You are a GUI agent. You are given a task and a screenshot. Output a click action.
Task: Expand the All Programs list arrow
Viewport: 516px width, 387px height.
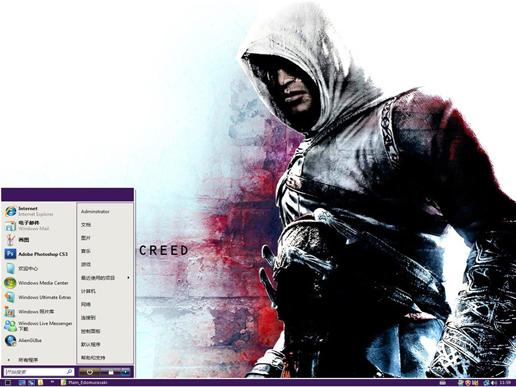9,360
